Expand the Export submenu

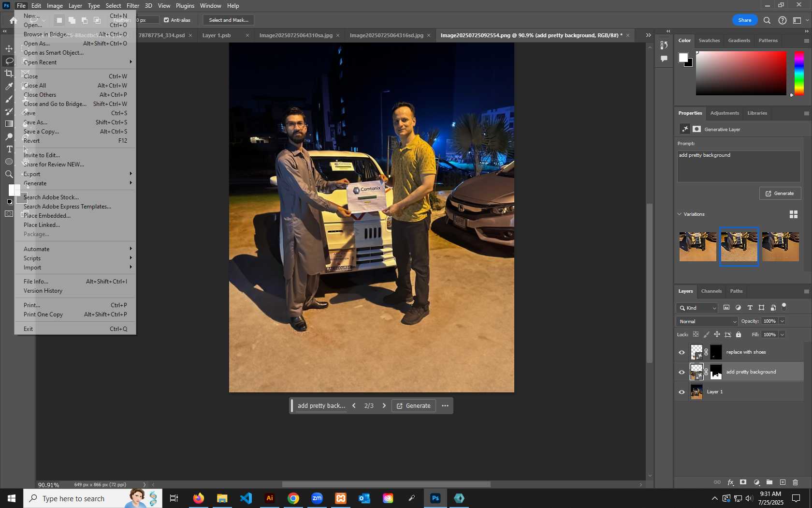(75, 174)
